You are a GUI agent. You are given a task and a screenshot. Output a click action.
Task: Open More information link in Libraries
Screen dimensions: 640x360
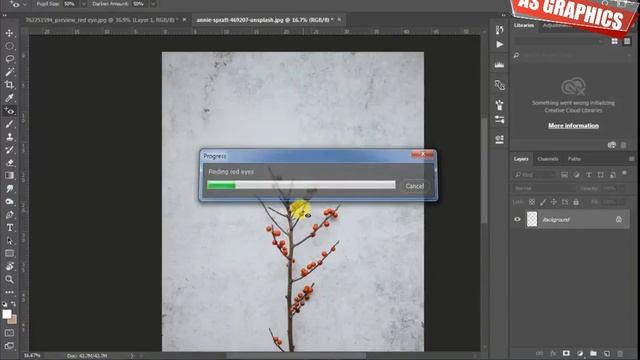573,126
